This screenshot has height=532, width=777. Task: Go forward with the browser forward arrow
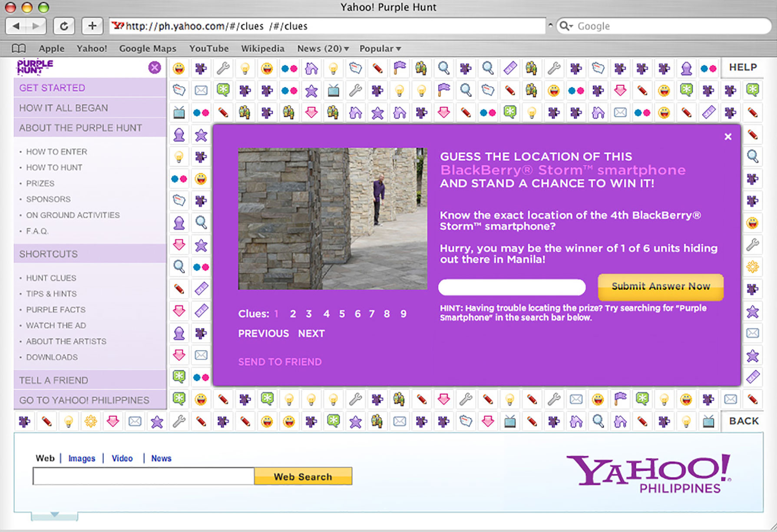click(x=36, y=26)
